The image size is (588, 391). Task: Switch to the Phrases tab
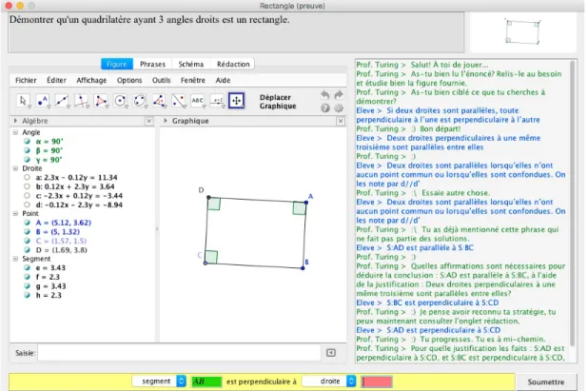(152, 64)
